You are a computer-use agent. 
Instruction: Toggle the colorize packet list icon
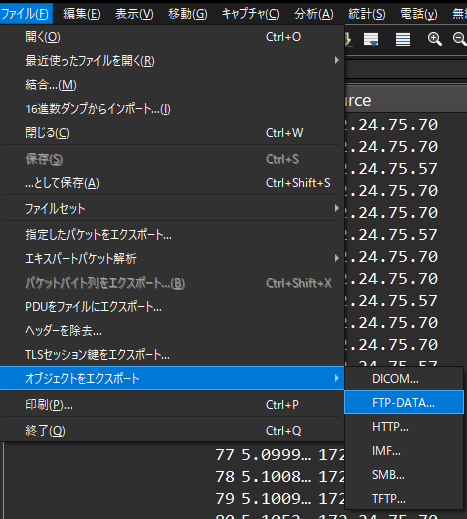403,39
